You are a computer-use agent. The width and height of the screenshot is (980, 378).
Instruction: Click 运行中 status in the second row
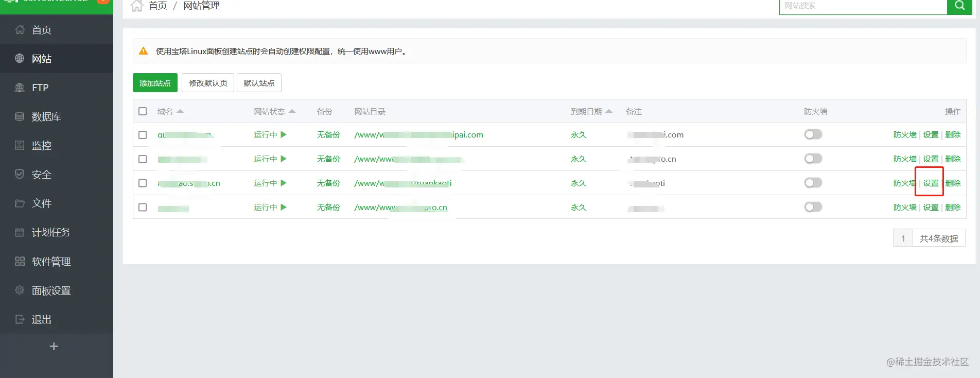266,159
